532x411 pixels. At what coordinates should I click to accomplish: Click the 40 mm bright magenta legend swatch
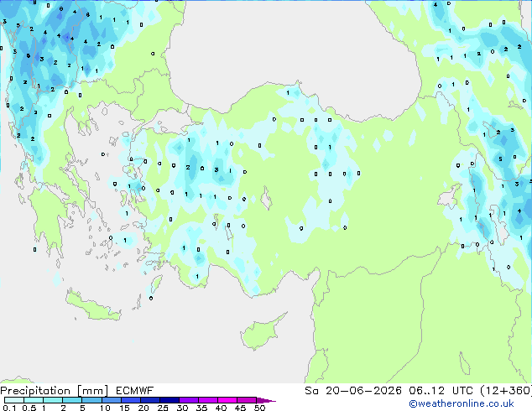tap(227, 400)
